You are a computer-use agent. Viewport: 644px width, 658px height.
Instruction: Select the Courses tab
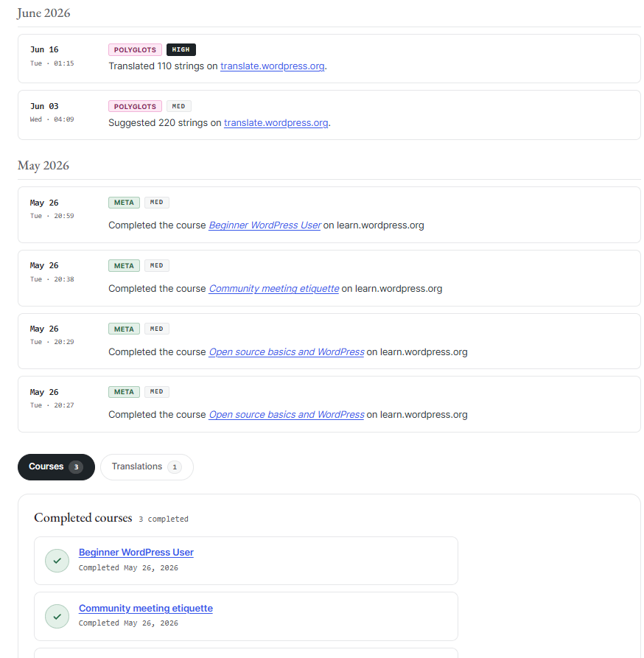pyautogui.click(x=56, y=467)
